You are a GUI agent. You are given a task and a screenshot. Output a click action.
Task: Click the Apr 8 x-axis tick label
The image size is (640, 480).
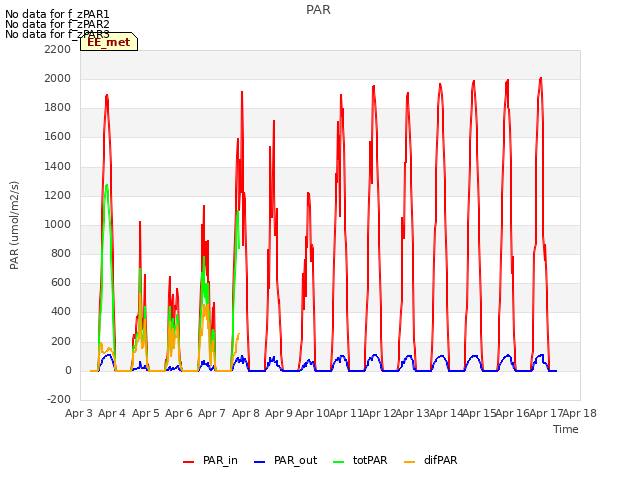tap(246, 413)
